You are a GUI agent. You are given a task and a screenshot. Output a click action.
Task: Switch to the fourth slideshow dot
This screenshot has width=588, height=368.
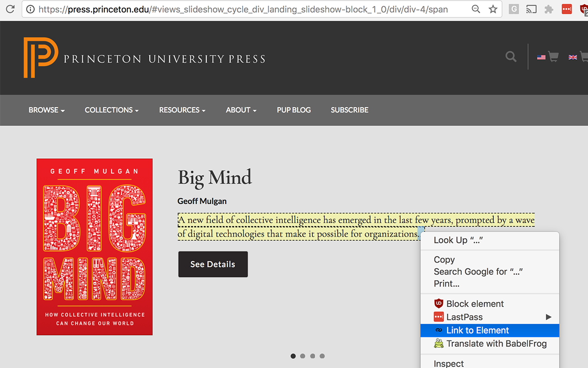click(x=322, y=356)
